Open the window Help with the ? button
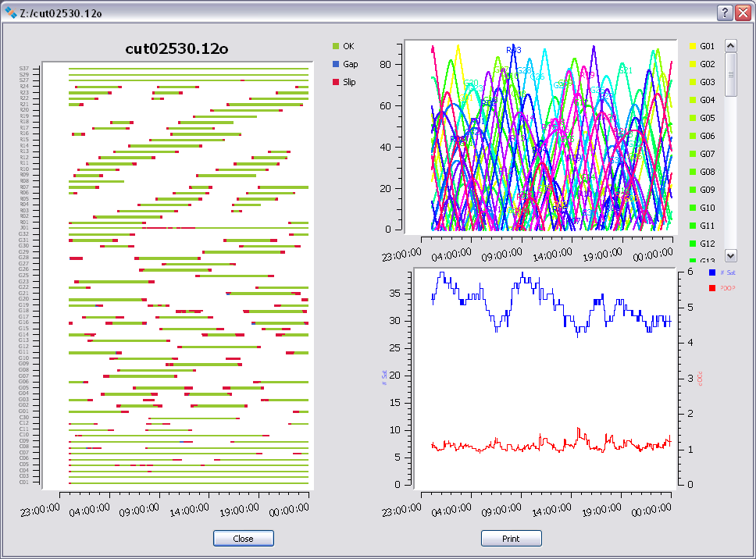The height and width of the screenshot is (559, 756). (725, 12)
